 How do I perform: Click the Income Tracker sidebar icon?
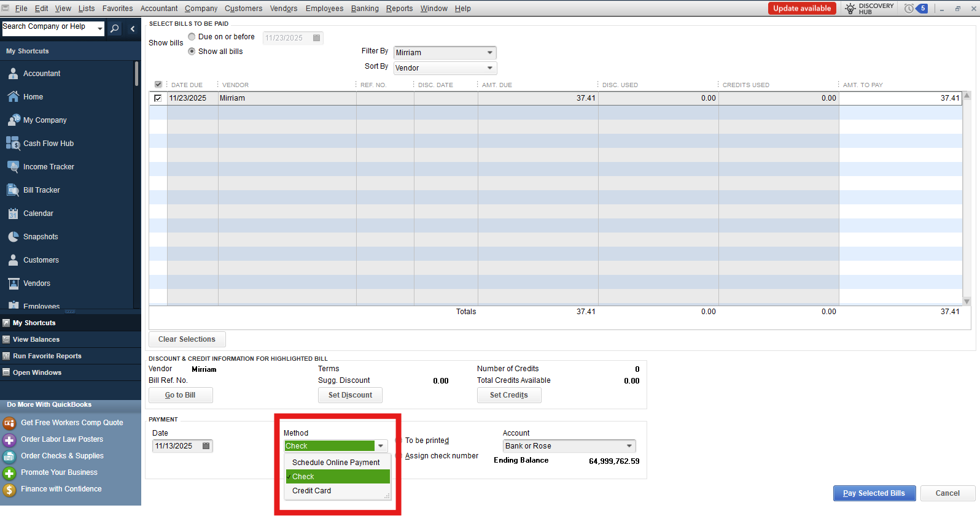13,166
